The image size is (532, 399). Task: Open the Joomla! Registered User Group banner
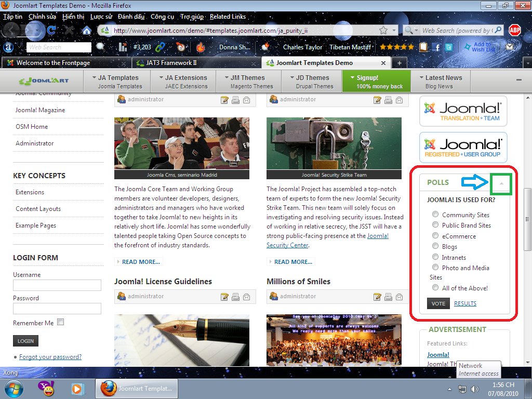[x=463, y=147]
